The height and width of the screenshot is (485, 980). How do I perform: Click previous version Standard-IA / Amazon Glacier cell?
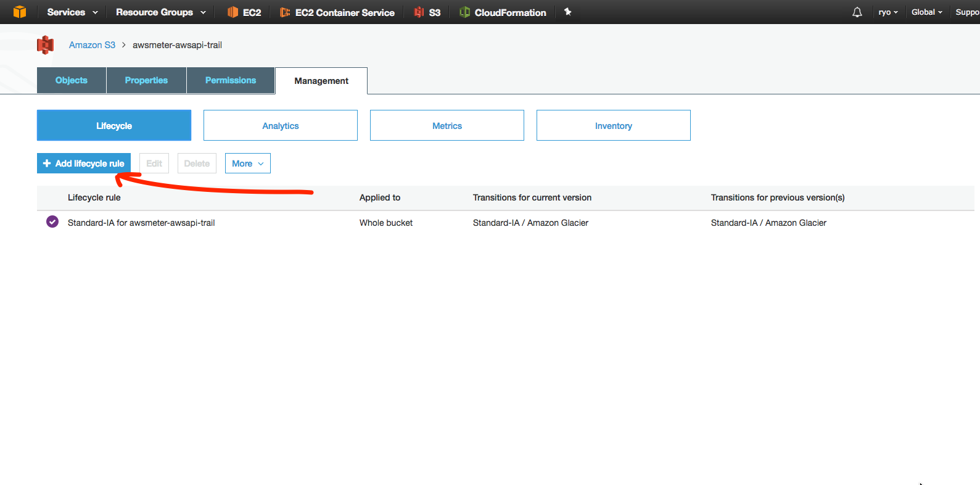pos(768,223)
